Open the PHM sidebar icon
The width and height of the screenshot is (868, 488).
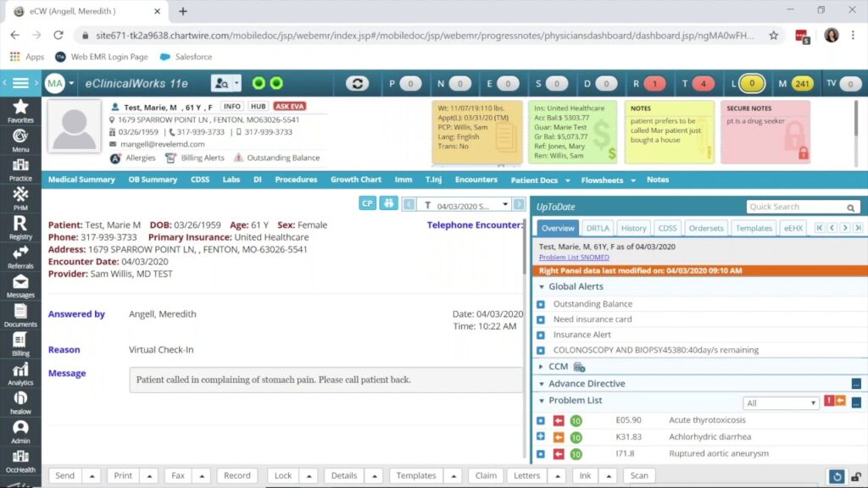tap(20, 198)
